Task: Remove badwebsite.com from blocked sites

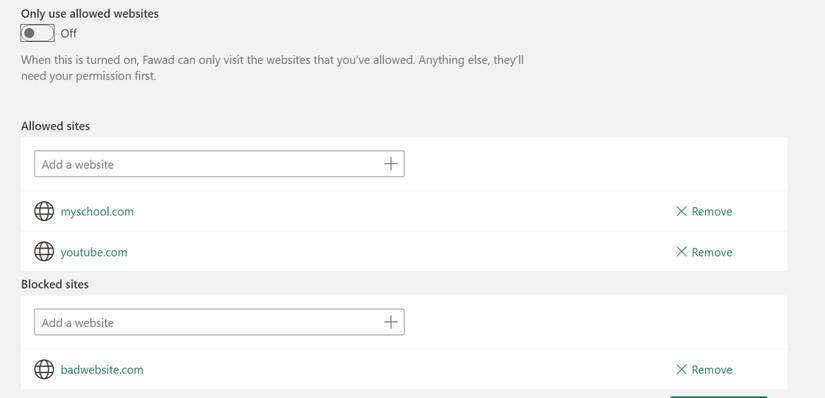Action: [704, 369]
